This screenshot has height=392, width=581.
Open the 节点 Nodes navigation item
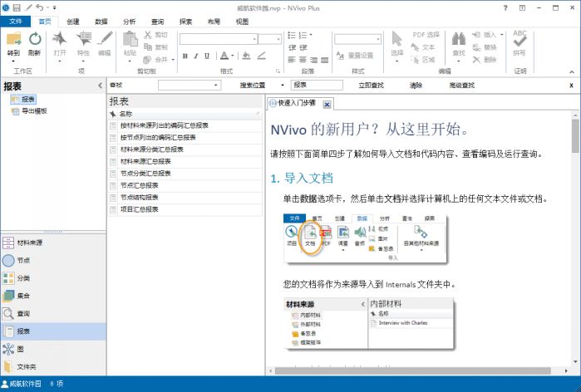tap(53, 261)
